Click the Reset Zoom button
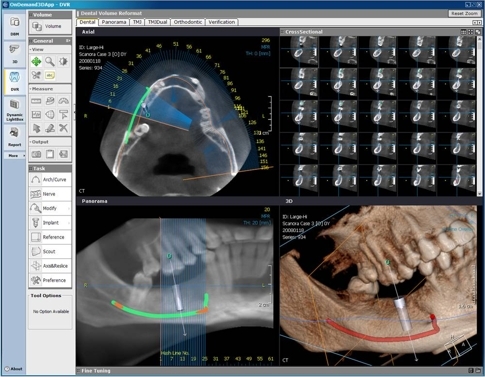Screen dimensions: 485x377 tap(464, 14)
